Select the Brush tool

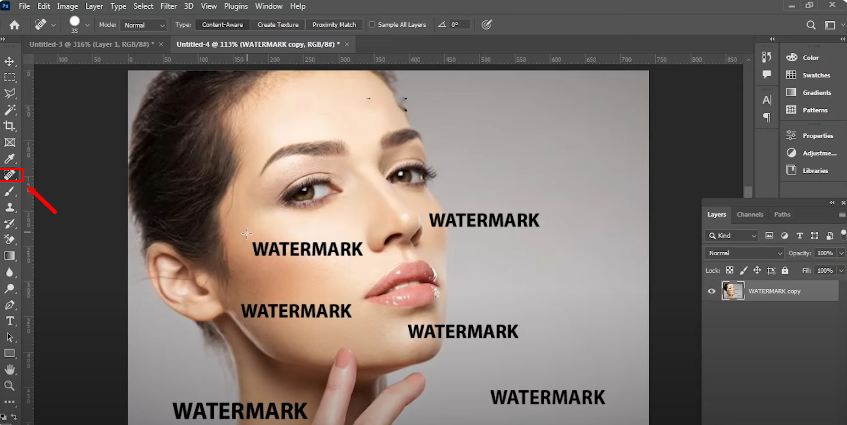10,191
